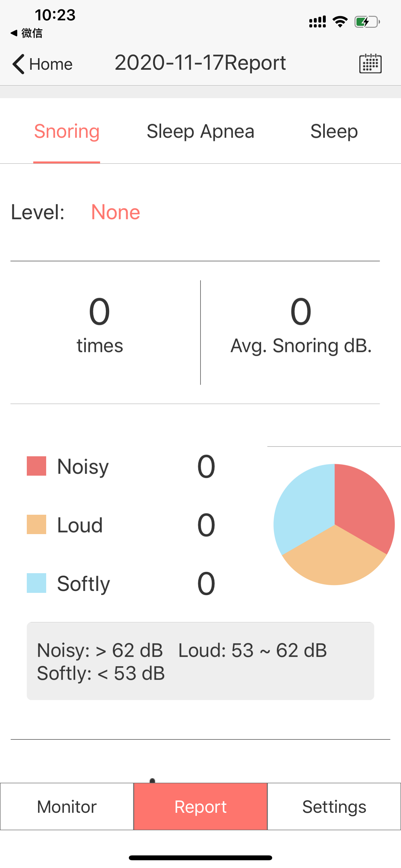Select the Snoring tab
401x868 pixels.
pyautogui.click(x=67, y=131)
